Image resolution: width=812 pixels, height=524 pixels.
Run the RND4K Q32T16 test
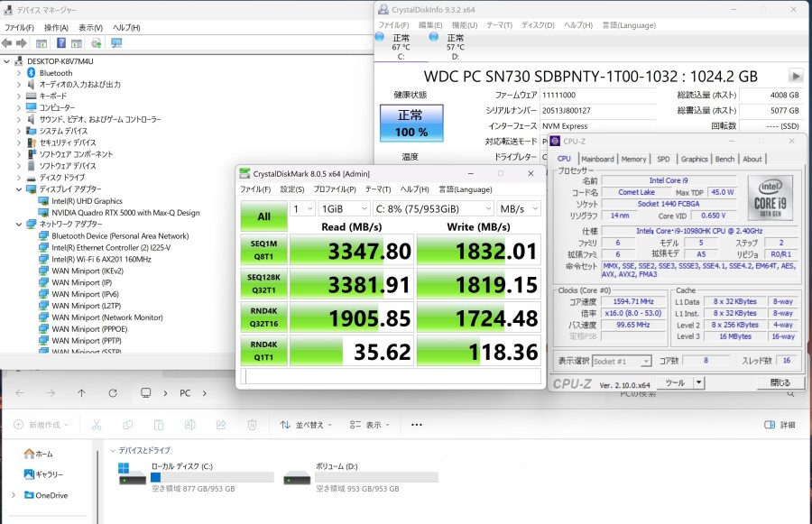(x=264, y=317)
